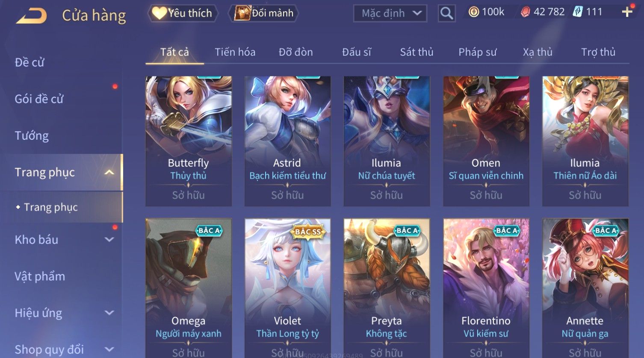Switch to the Pháp sư tab
This screenshot has width=644, height=358.
click(477, 52)
